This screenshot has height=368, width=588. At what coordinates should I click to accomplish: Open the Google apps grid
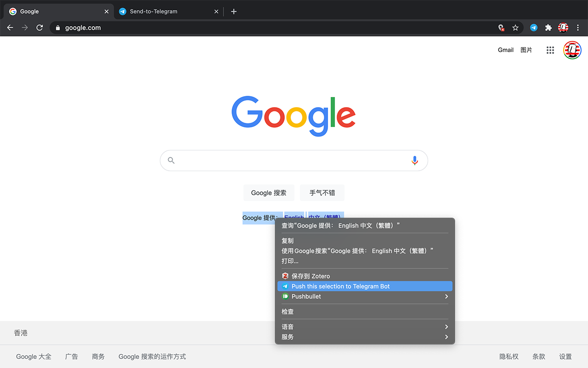pos(550,50)
